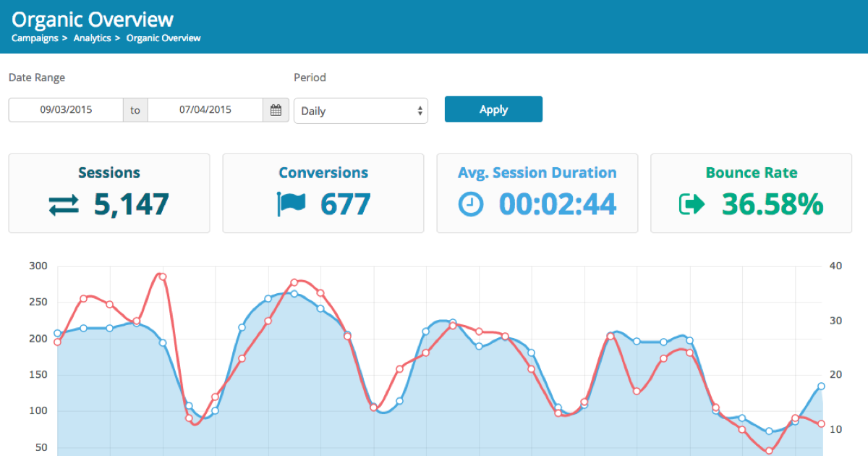Screen dimensions: 868x456
Task: Open Campaigns from the breadcrumb
Action: (35, 38)
